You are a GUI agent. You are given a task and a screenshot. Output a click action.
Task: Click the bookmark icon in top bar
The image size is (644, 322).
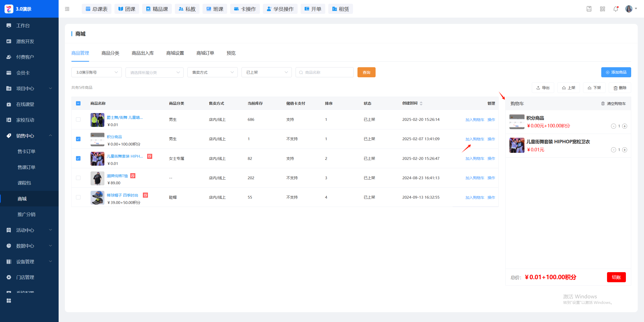(589, 9)
